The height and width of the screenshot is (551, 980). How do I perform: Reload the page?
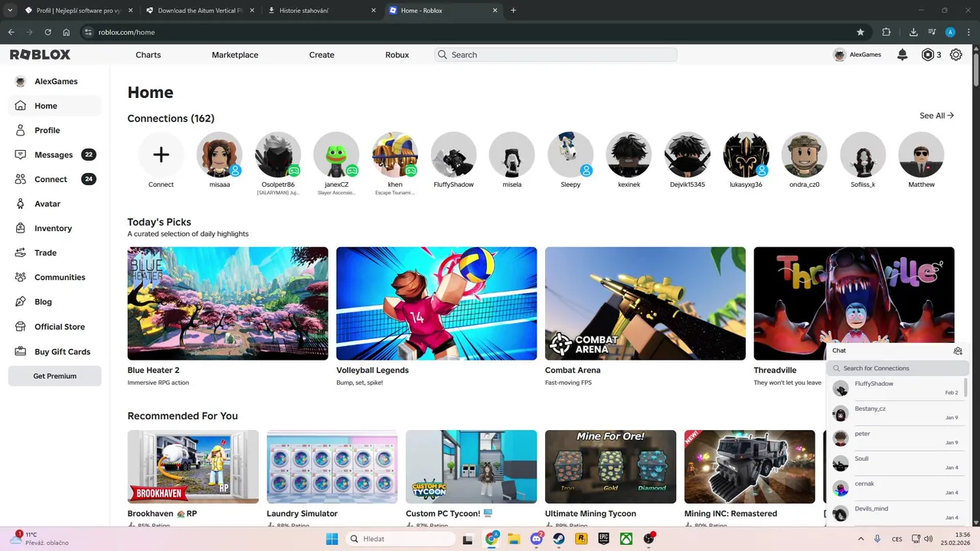tap(47, 32)
